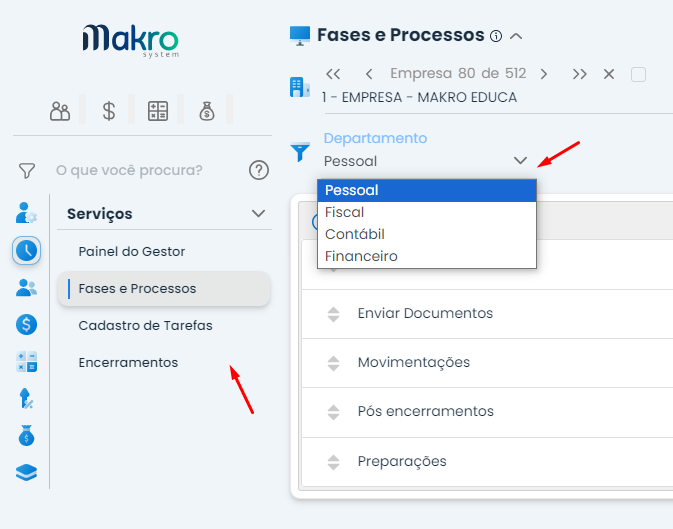Click the company name 1 - EMPRESA - MAKRO EDUCA
The height and width of the screenshot is (529, 673).
point(419,97)
